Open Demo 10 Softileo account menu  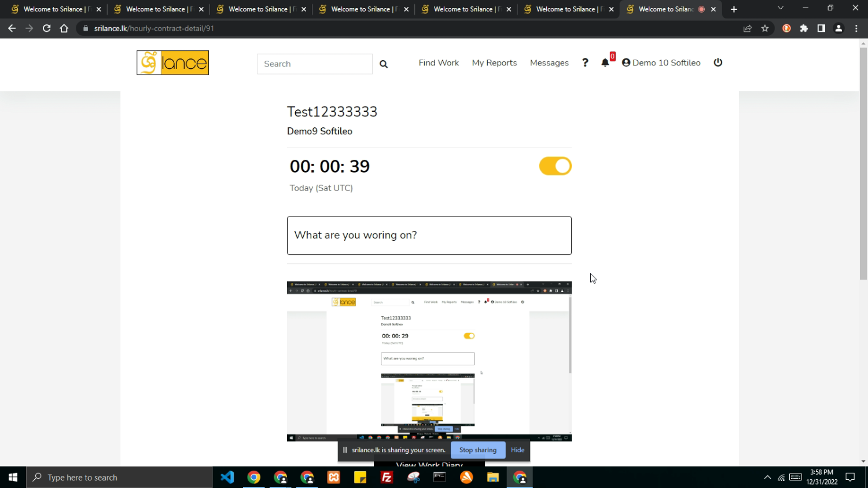coord(661,63)
